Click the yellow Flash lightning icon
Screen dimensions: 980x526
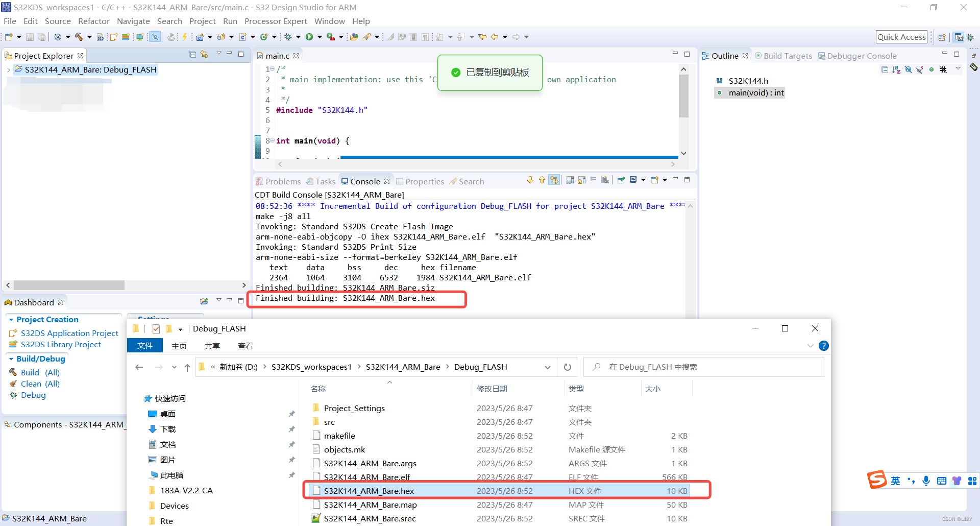185,37
